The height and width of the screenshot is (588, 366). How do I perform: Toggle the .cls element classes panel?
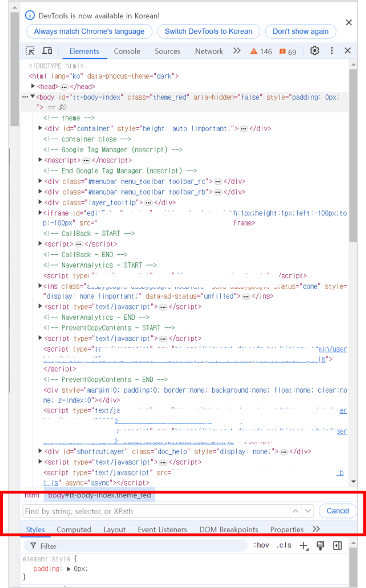point(284,545)
